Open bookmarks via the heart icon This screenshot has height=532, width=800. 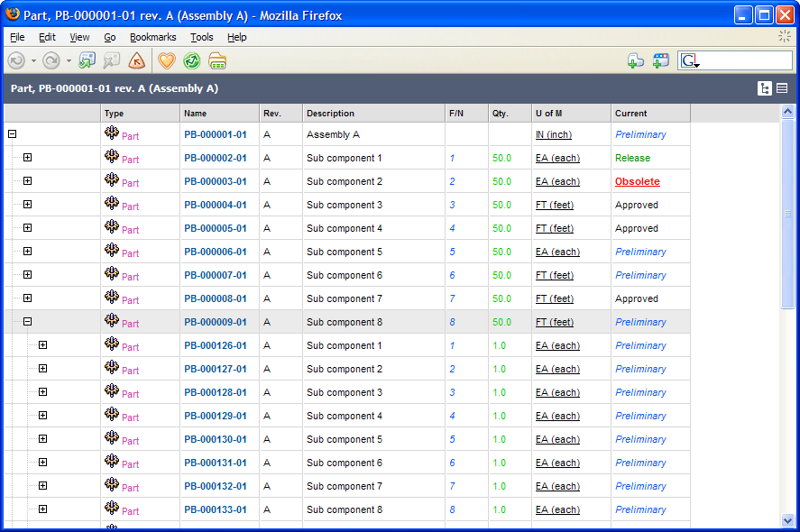point(167,60)
